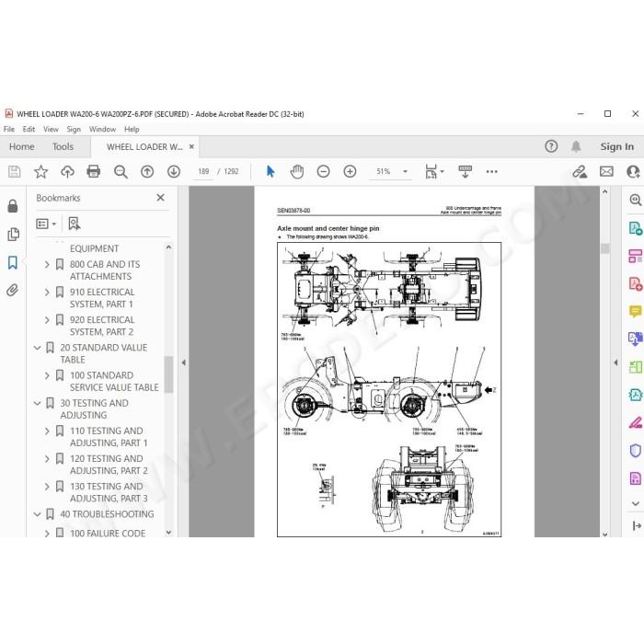Close the WHEEL LOADER document tab
The height and width of the screenshot is (644, 644).
(191, 146)
